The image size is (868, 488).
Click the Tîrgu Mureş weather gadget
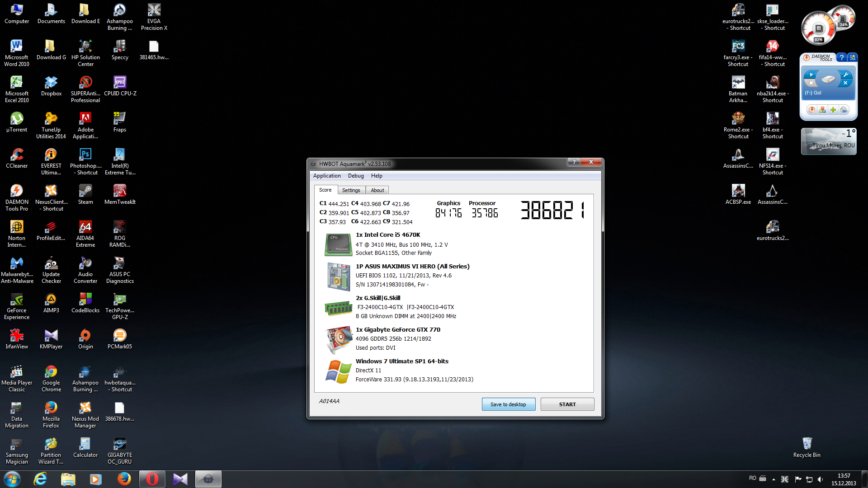tap(829, 141)
